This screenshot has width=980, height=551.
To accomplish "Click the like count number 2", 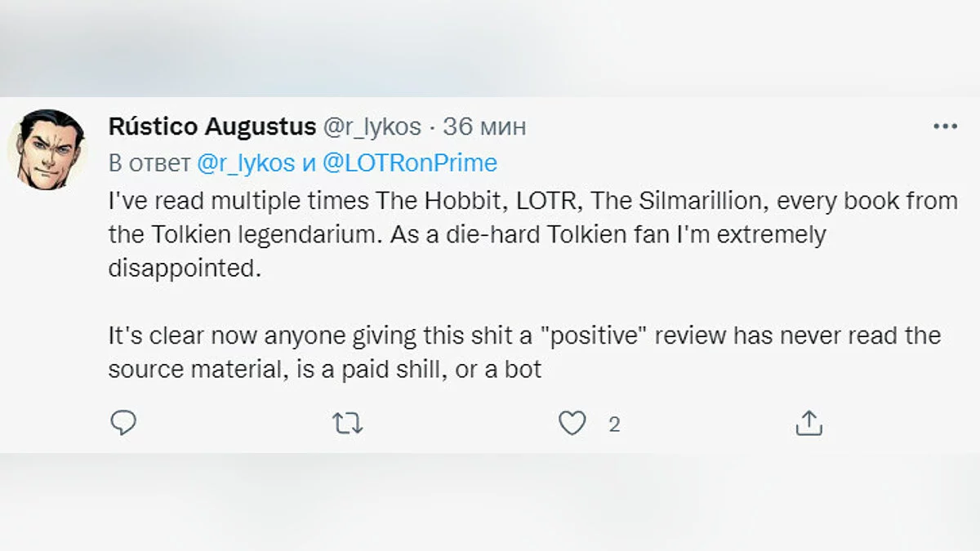I will [614, 424].
